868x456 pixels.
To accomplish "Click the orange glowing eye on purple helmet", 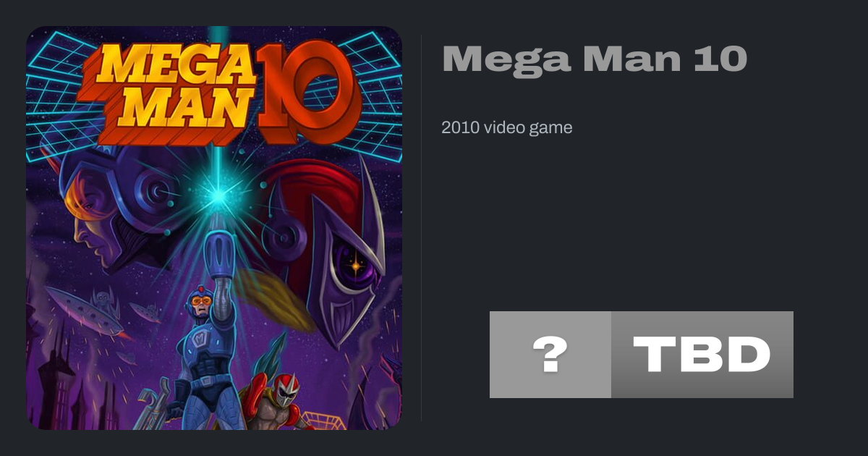I will point(356,266).
